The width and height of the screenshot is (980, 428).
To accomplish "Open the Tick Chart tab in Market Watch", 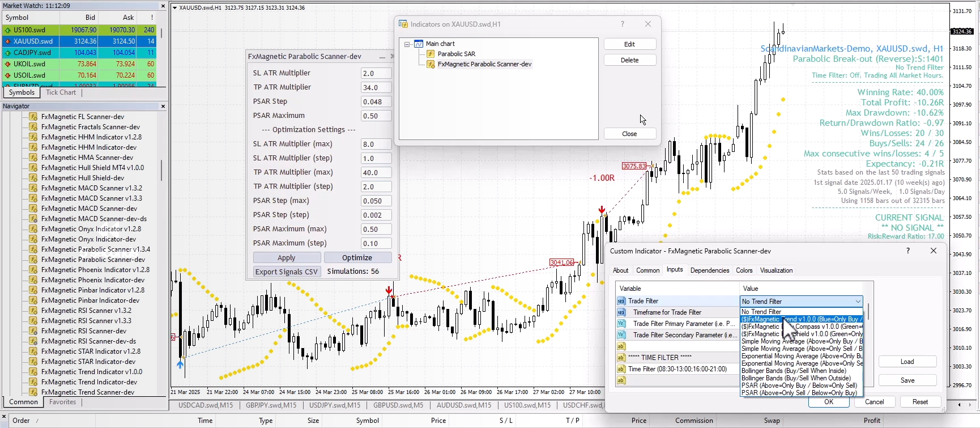I will tap(61, 92).
